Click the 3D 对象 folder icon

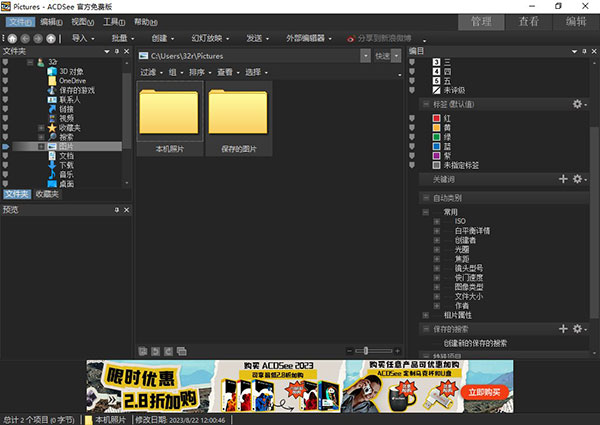52,71
